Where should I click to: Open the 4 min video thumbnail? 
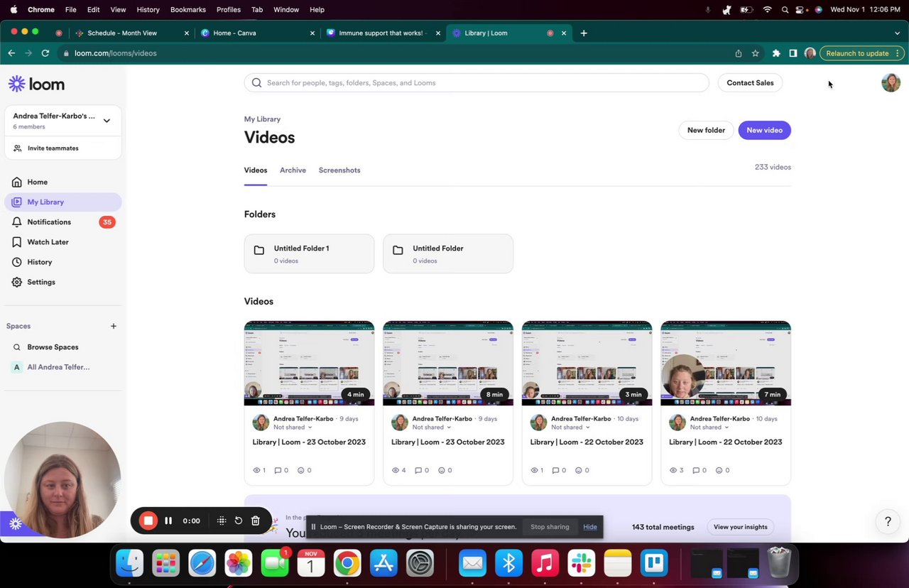[x=309, y=363]
